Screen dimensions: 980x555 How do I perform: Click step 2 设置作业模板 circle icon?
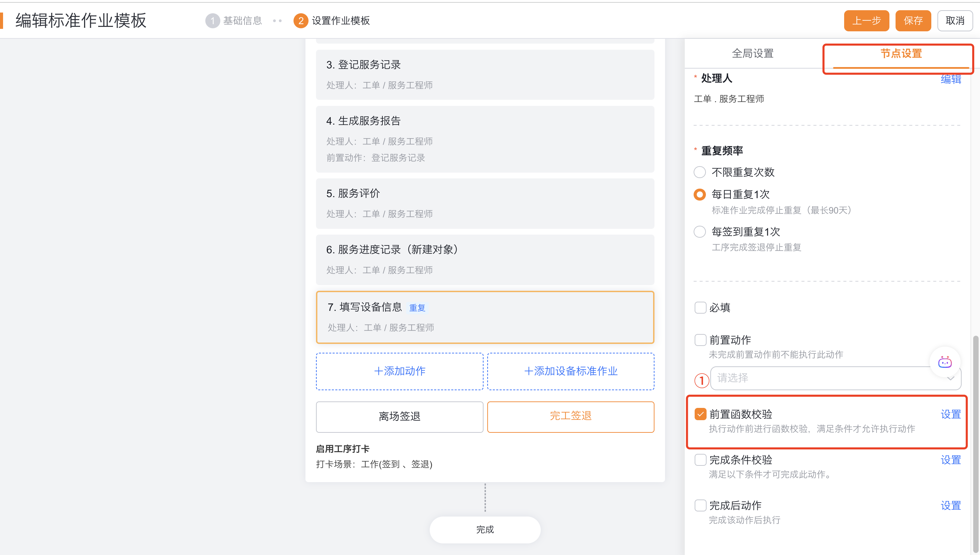point(300,20)
